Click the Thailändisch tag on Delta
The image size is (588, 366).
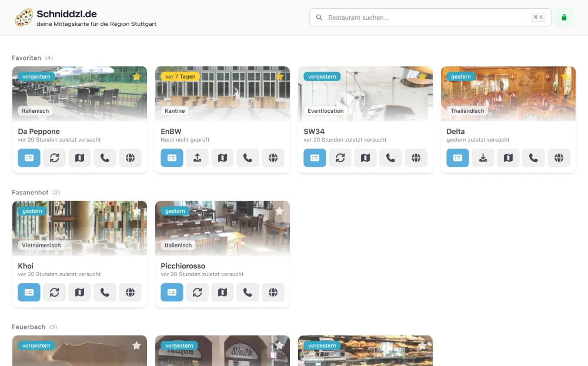(467, 110)
